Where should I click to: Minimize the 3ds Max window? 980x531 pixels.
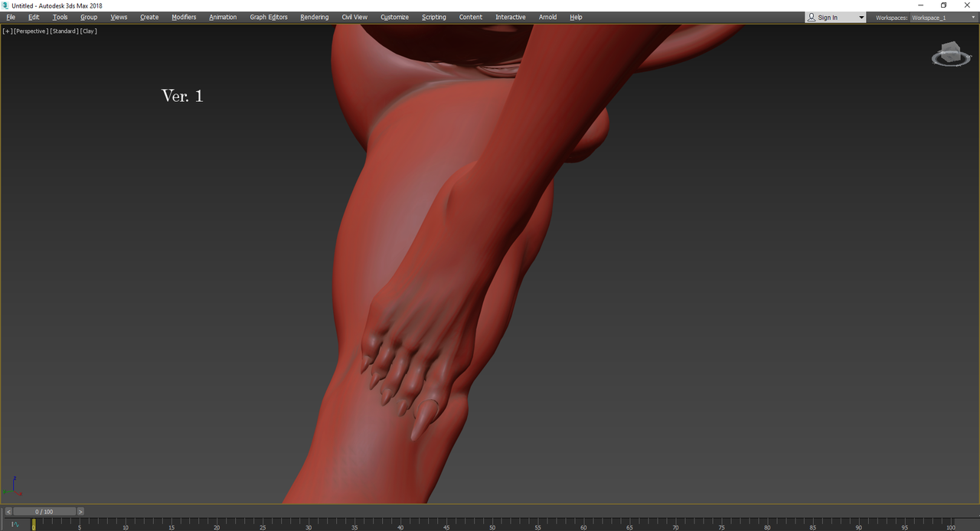click(920, 5)
